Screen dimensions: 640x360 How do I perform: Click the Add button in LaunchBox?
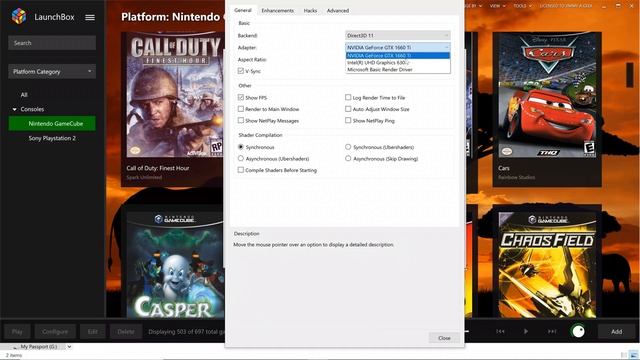(x=616, y=331)
